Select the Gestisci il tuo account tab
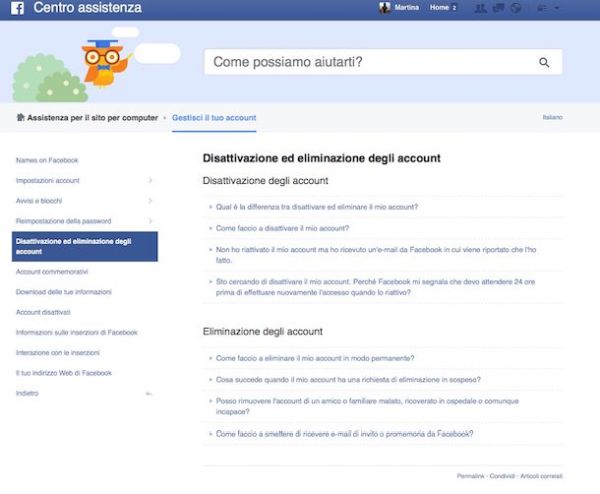The width and height of the screenshot is (600, 494). [214, 118]
